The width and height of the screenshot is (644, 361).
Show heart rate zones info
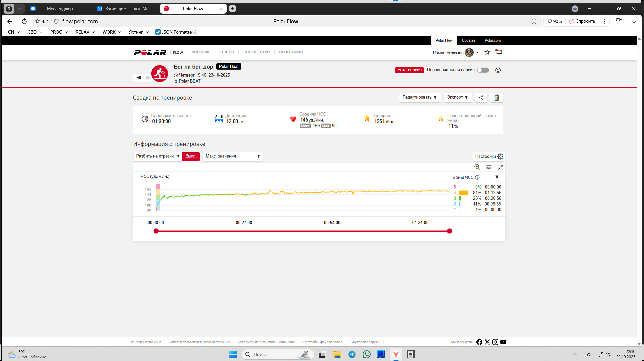coord(477,178)
